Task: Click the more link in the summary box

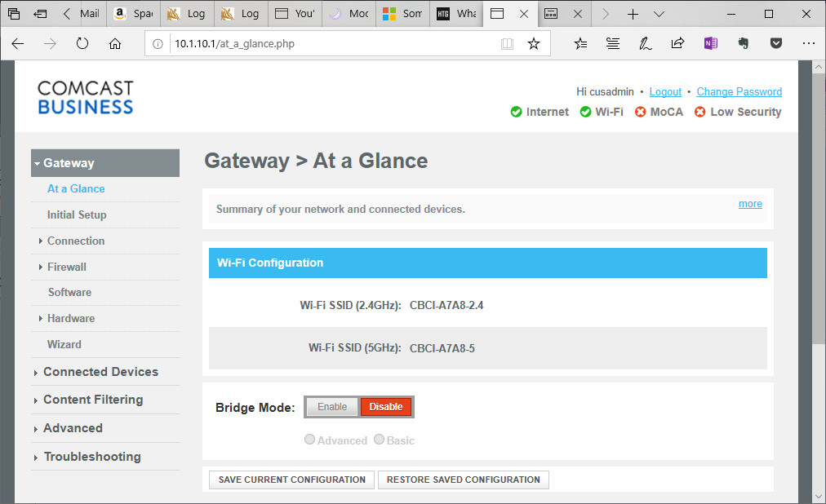Action: click(750, 204)
